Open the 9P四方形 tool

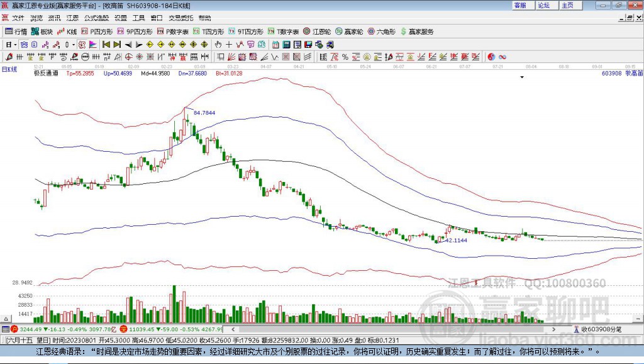coord(135,31)
